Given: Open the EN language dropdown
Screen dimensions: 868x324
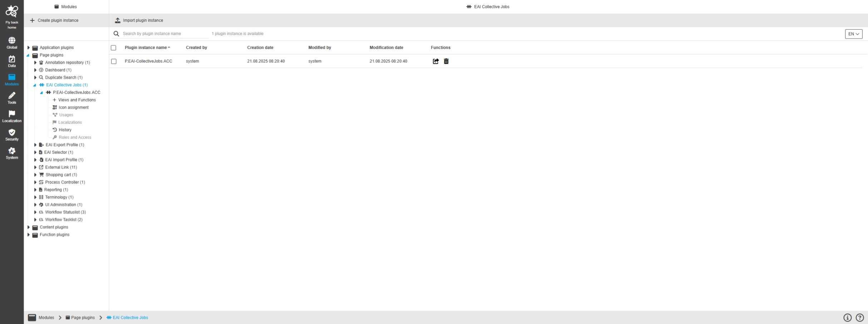Looking at the screenshot, I should point(854,34).
